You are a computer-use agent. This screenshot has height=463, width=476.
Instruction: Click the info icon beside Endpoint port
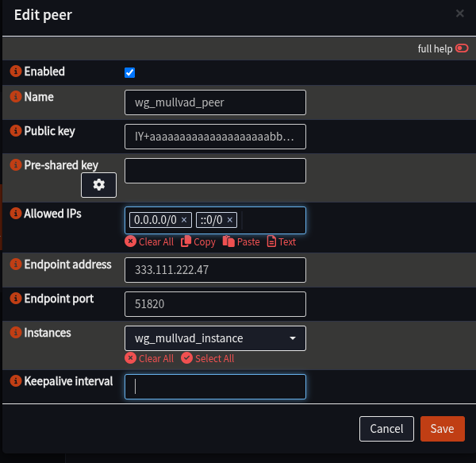[x=16, y=299]
